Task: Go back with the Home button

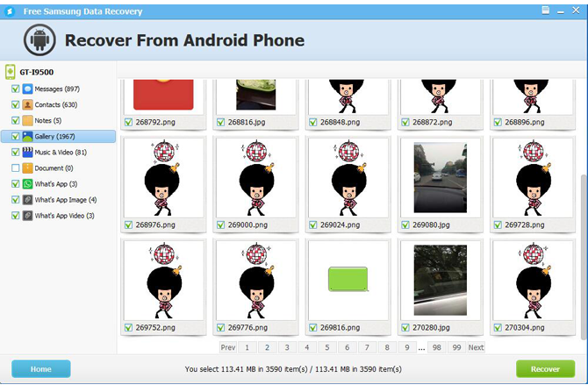Action: coord(40,369)
